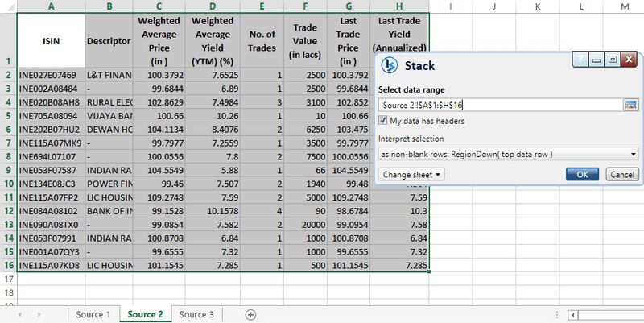Image resolution: width=644 pixels, height=323 pixels.
Task: Click cell INE202B07HU2
Action: 52,130
